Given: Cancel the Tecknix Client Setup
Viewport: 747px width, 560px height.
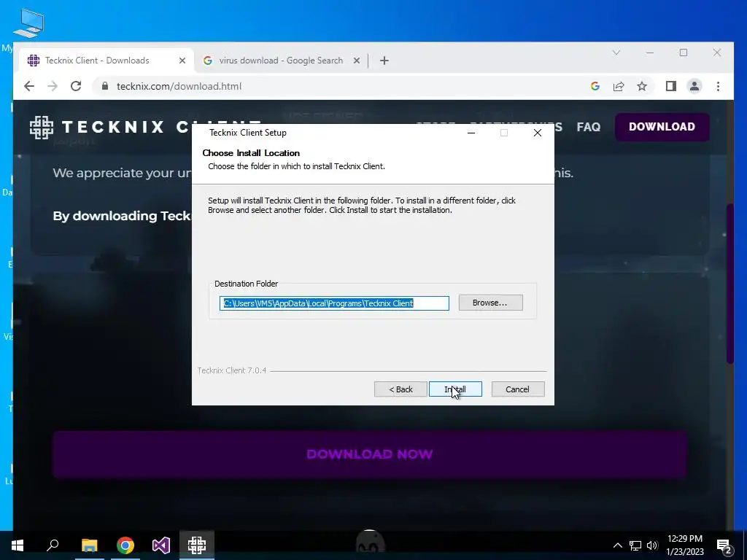Looking at the screenshot, I should (517, 389).
